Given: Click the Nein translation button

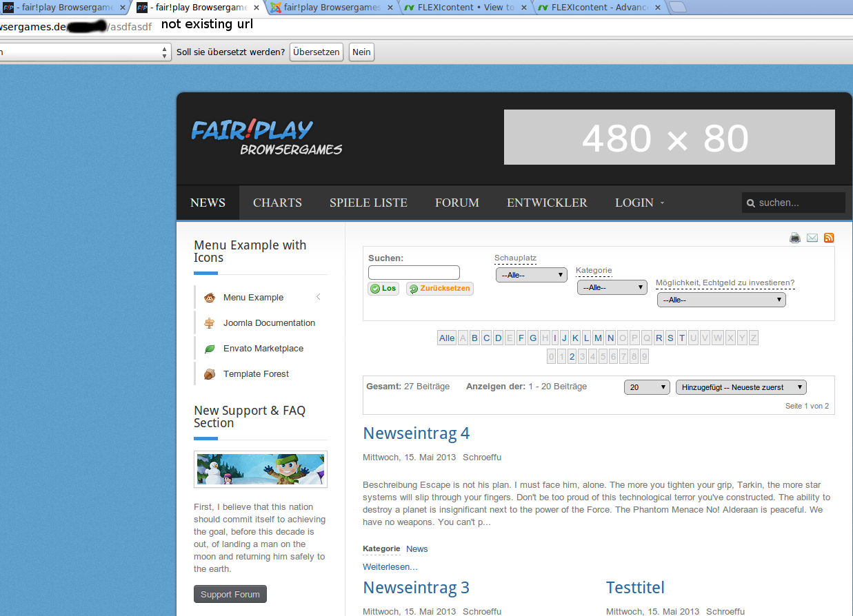Looking at the screenshot, I should 361,52.
